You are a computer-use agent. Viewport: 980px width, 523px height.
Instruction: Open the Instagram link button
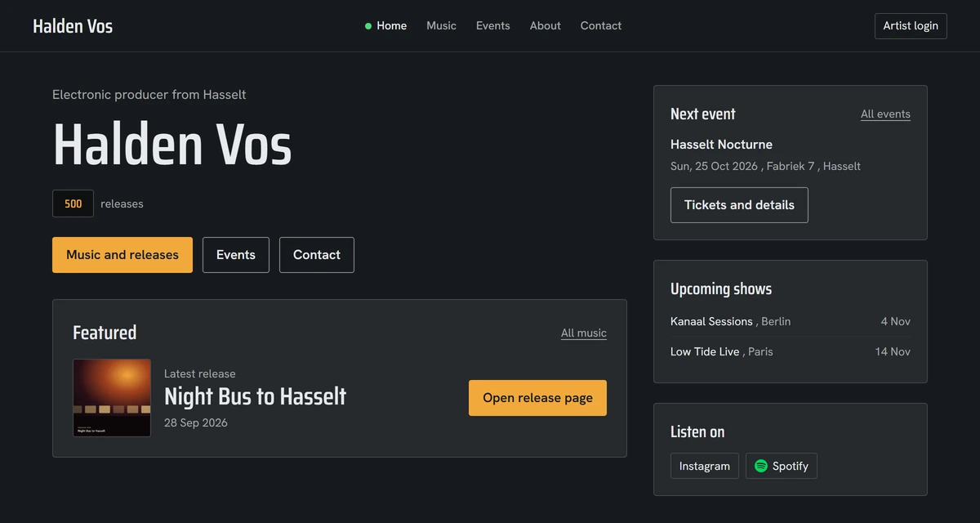point(705,466)
